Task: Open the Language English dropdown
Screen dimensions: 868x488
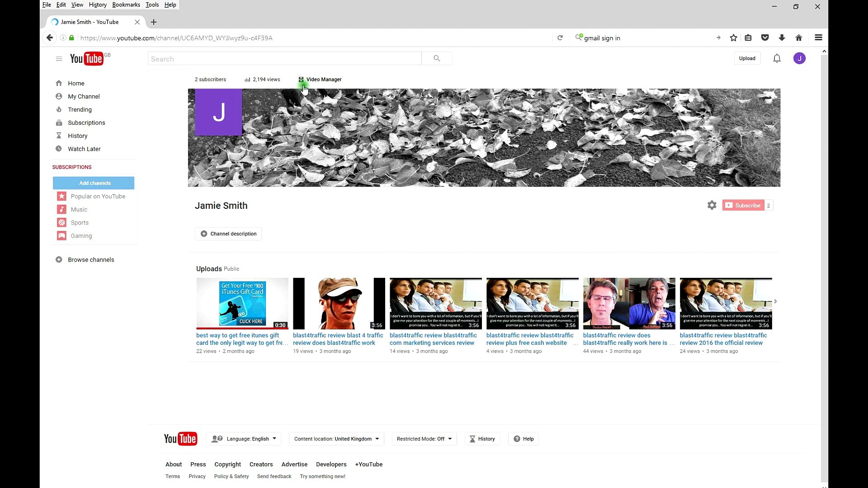Action: (243, 438)
